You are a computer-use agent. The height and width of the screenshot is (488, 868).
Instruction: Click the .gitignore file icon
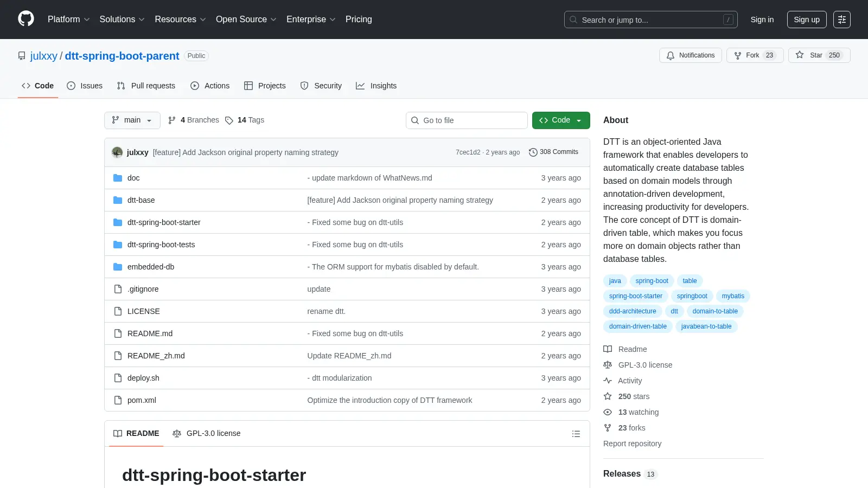coord(118,289)
